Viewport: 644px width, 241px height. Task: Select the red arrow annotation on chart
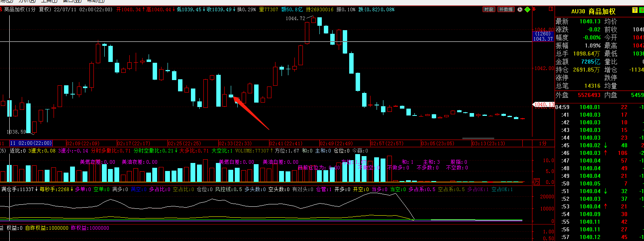tap(251, 113)
